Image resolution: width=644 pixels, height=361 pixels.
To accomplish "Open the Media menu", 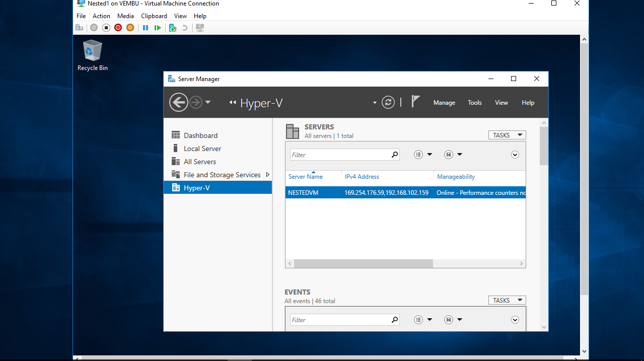I will coord(125,16).
